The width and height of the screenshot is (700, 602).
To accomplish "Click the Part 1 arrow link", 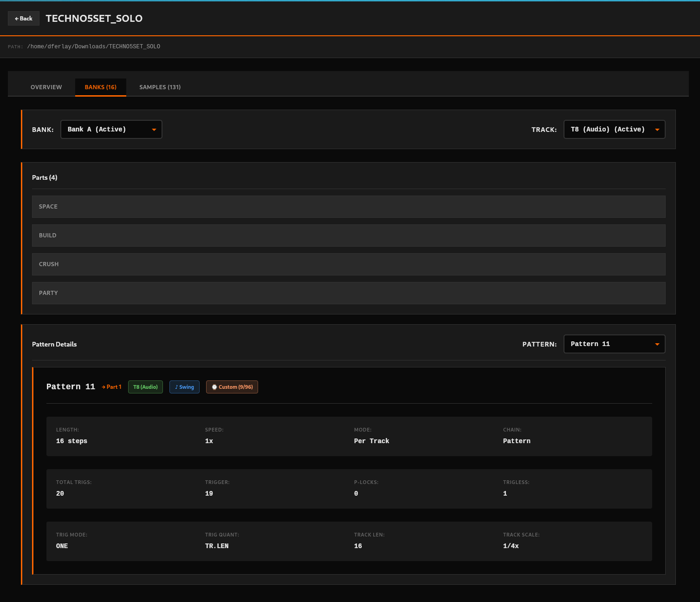I will (x=112, y=387).
